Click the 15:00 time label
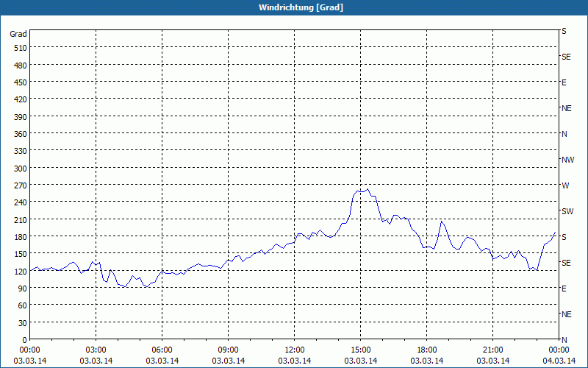This screenshot has height=368, width=588. pos(361,350)
